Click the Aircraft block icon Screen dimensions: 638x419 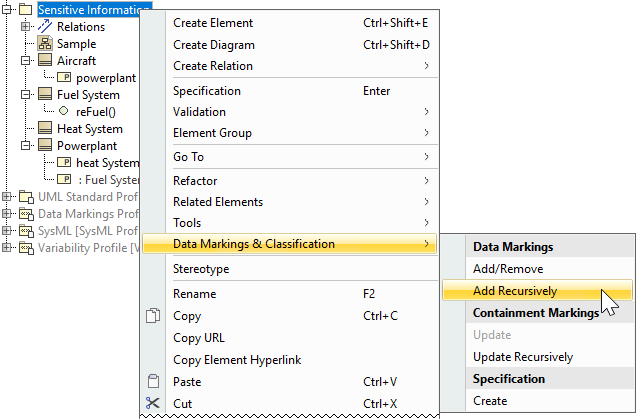point(45,61)
